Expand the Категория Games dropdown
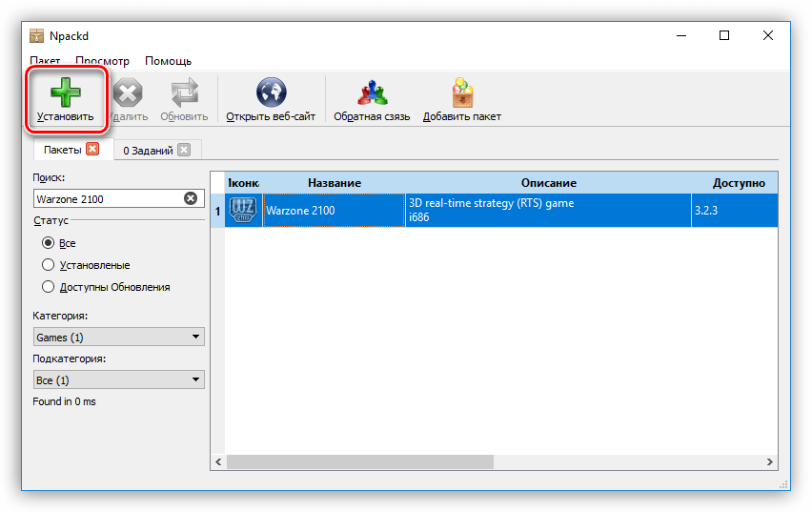The width and height of the screenshot is (812, 512). [x=118, y=337]
